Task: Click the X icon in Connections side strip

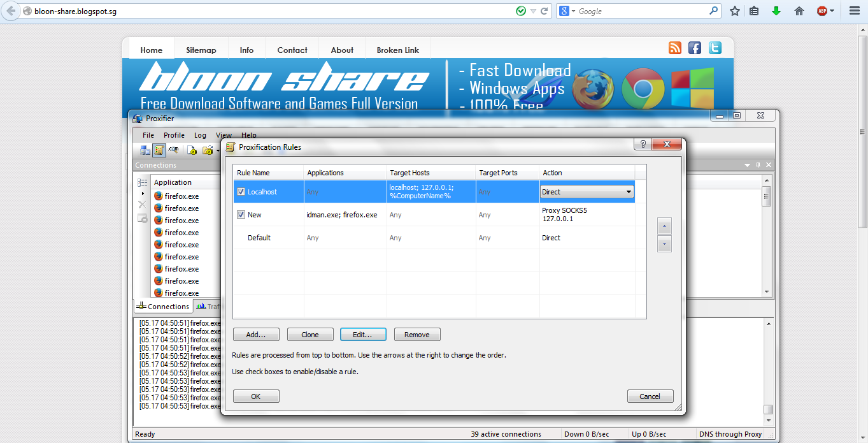Action: pyautogui.click(x=142, y=205)
